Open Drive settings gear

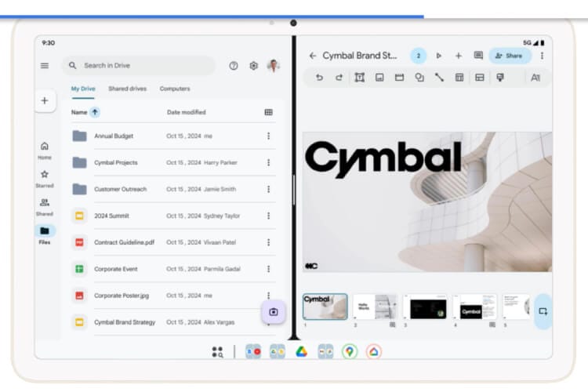click(253, 66)
